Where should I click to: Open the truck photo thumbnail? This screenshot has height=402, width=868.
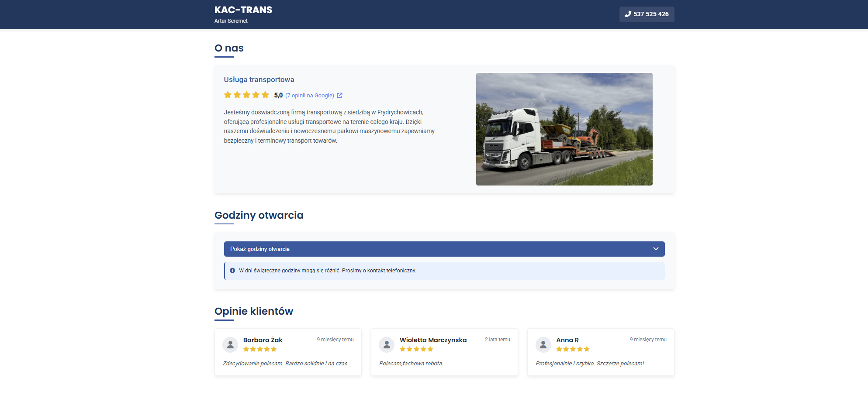(x=564, y=129)
